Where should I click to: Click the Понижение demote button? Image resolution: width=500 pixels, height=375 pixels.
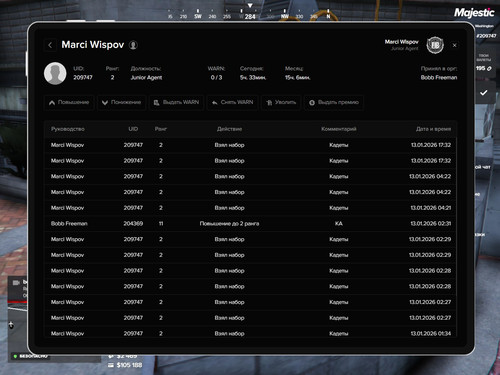(121, 103)
